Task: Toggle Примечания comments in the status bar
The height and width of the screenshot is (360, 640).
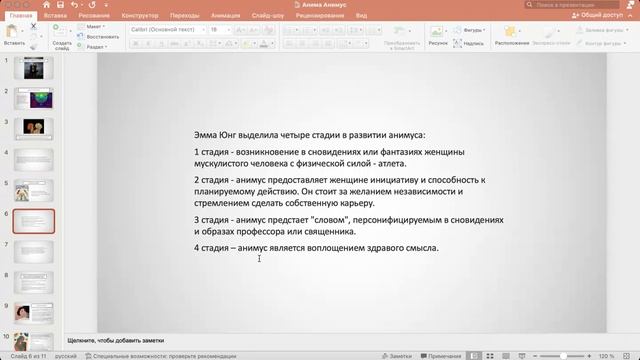Action: (441, 356)
